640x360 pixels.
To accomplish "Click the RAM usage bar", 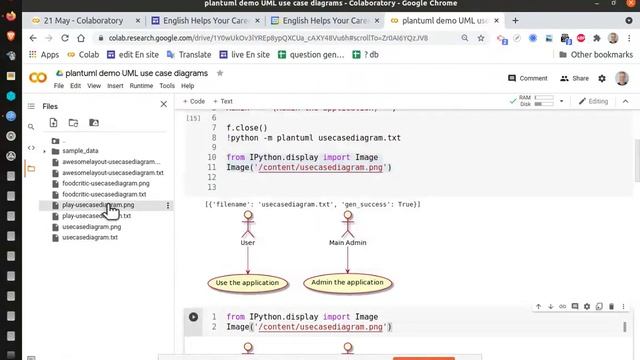I will 544,98.
